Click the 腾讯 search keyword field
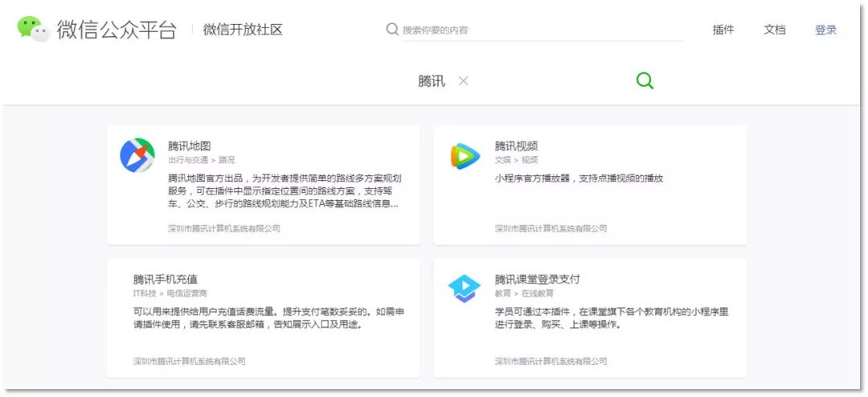The height and width of the screenshot is (397, 868). (432, 81)
